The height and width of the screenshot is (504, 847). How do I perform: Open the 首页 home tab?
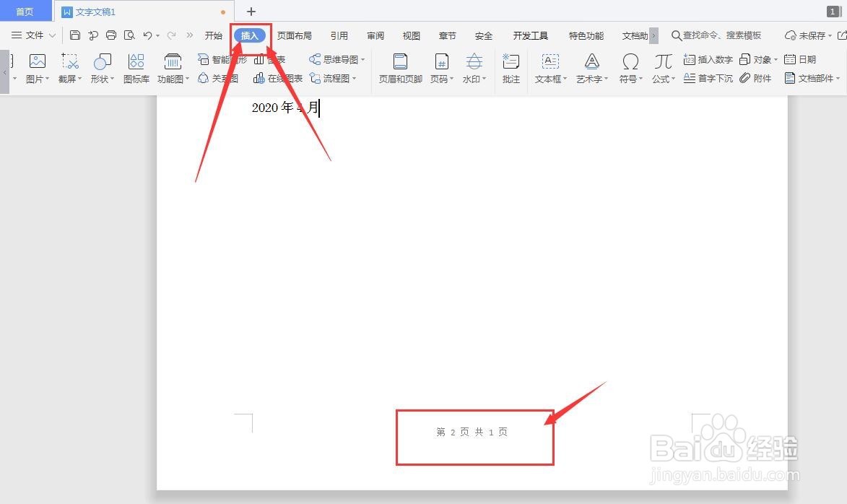pos(25,12)
